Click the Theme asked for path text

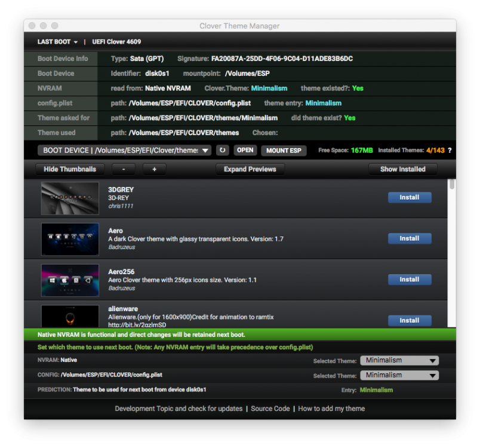click(x=203, y=118)
